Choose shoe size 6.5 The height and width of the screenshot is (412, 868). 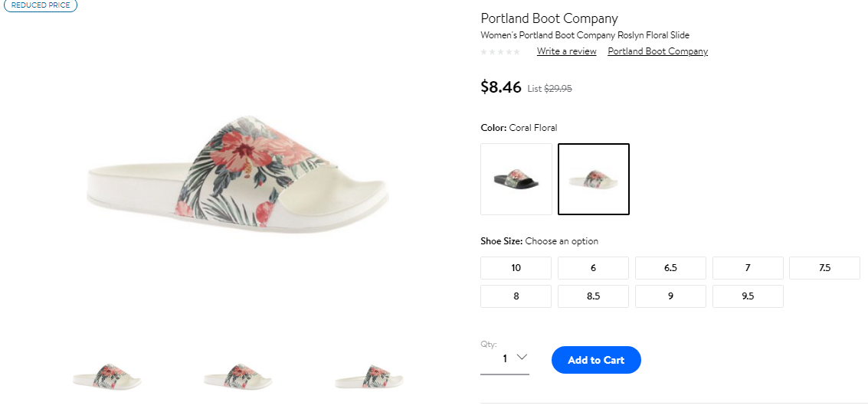670,268
